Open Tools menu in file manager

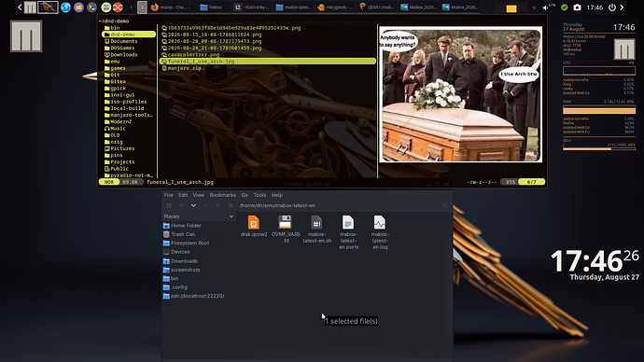pyautogui.click(x=259, y=195)
